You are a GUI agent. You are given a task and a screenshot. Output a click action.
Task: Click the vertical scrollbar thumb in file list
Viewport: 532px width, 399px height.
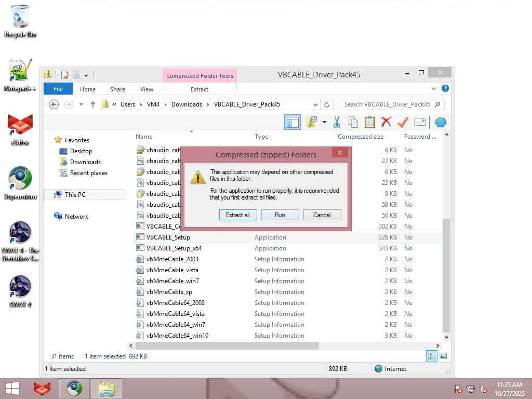pyautogui.click(x=446, y=275)
